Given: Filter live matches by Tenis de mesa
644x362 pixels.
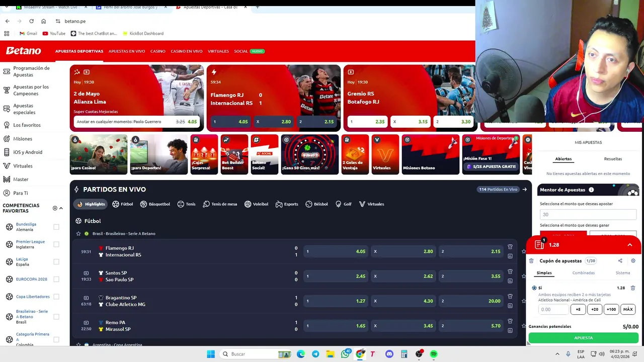Looking at the screenshot, I should [x=220, y=204].
